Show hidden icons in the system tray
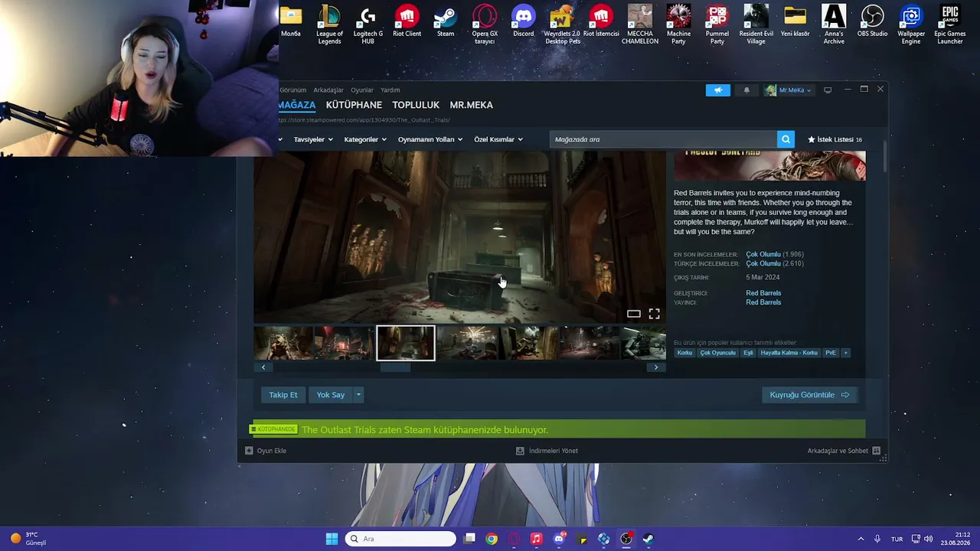 click(861, 539)
